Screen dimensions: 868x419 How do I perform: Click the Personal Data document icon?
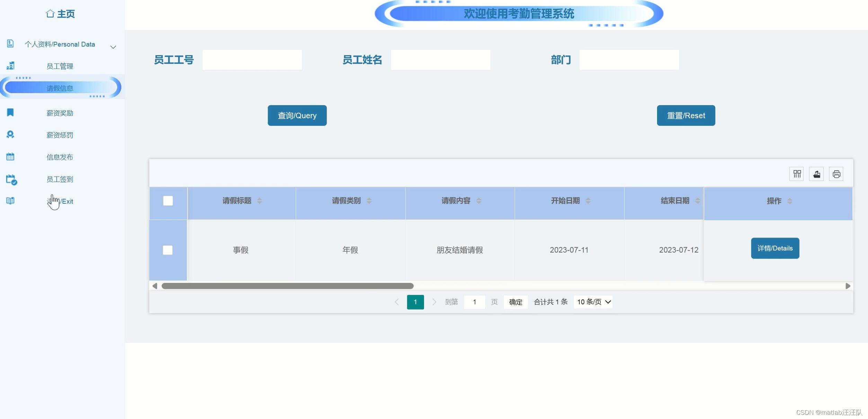pyautogui.click(x=10, y=44)
